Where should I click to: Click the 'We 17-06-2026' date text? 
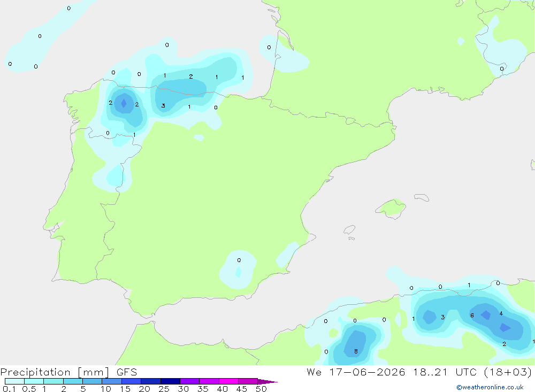(x=356, y=372)
